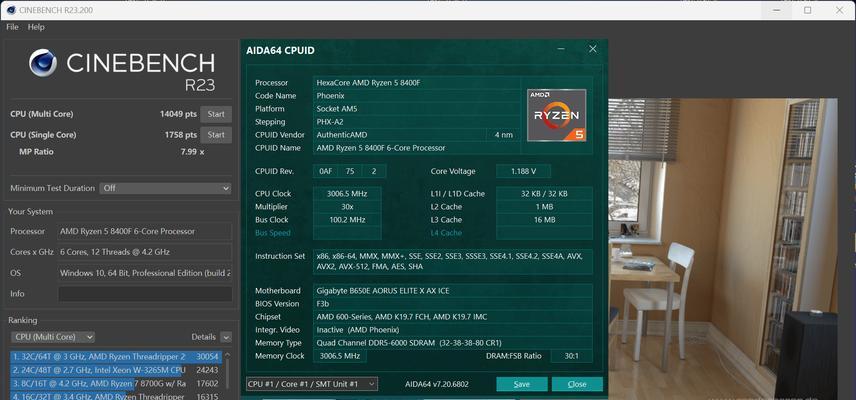Select the 32C/64T Threadripper ranking row

[x=116, y=356]
